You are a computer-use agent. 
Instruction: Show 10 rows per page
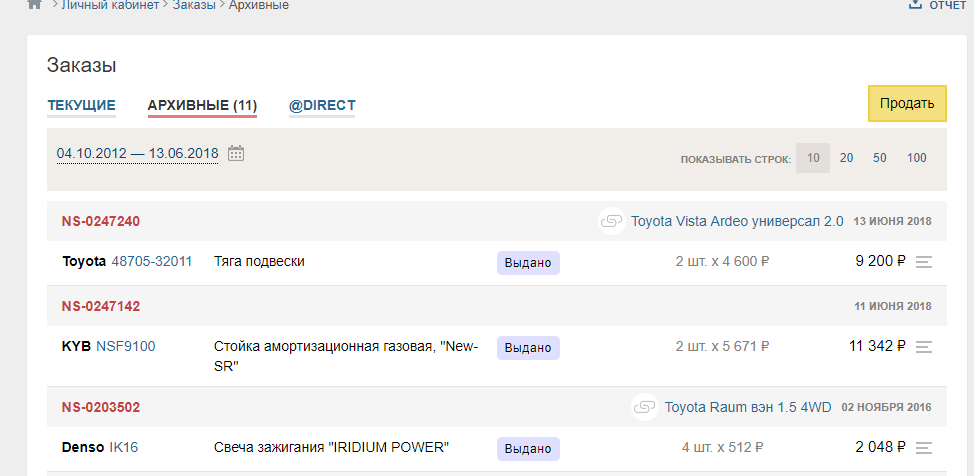[813, 158]
